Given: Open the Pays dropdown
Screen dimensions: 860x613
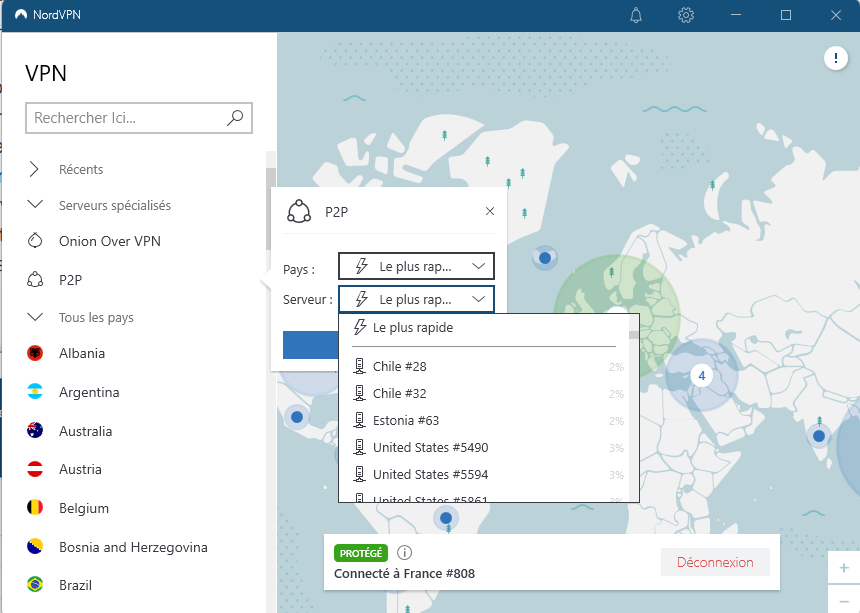Looking at the screenshot, I should click(416, 266).
